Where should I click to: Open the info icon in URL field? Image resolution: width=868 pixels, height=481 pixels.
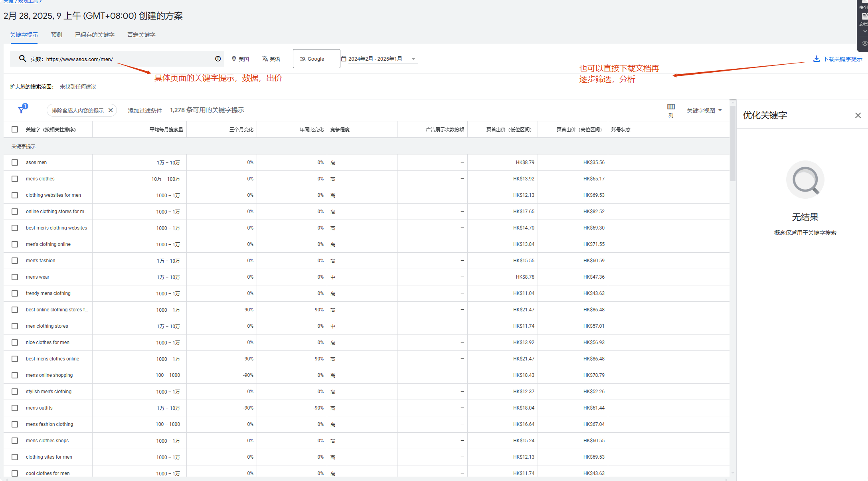(218, 59)
